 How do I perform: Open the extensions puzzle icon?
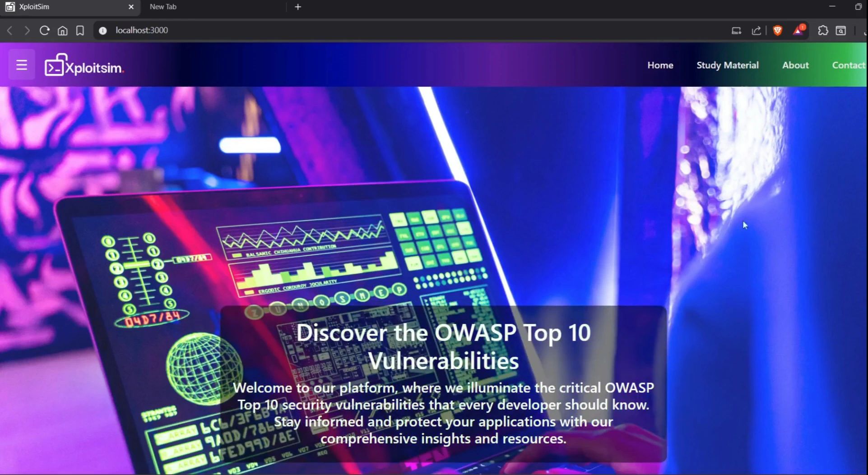[x=823, y=30]
